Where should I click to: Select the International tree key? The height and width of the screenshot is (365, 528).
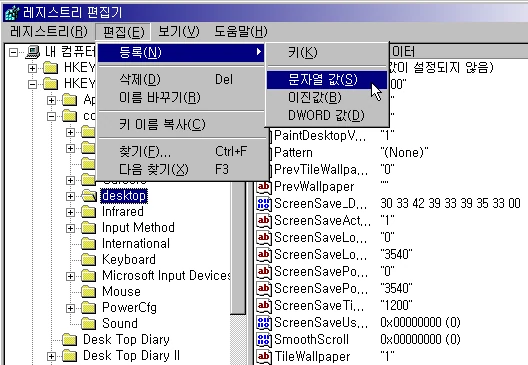[x=136, y=244]
